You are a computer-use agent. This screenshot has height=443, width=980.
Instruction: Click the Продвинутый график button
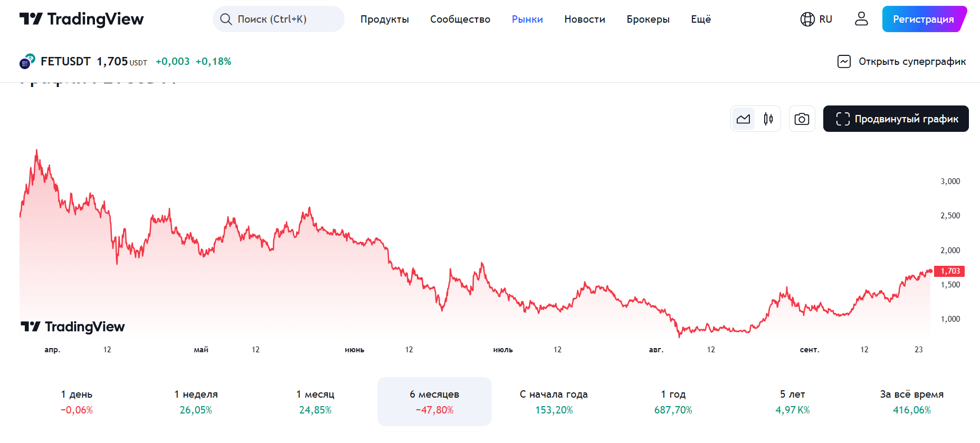[896, 119]
